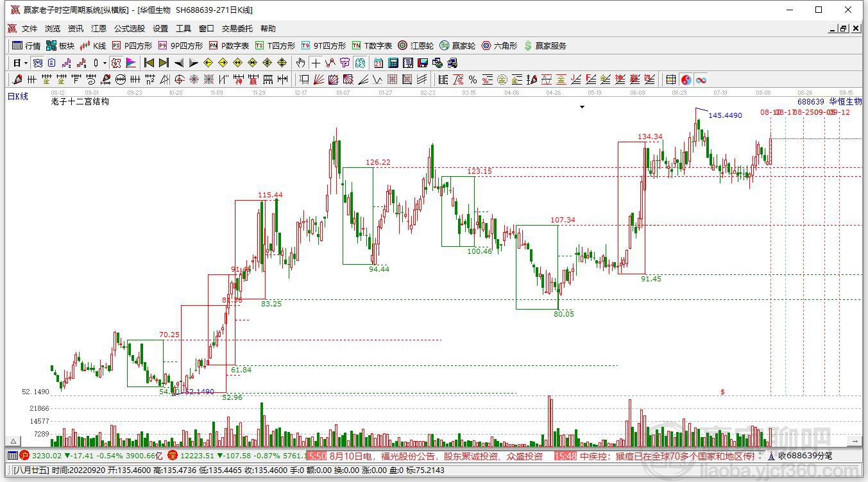Open the 9T四方形 tool
This screenshot has height=482, width=868.
click(x=323, y=46)
